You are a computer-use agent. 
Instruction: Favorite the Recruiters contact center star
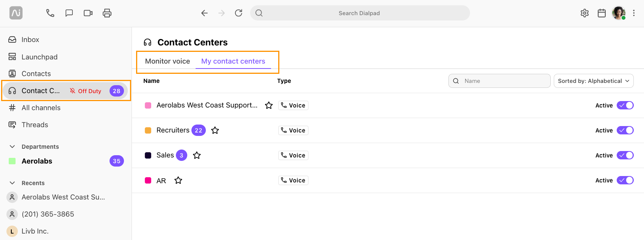click(x=215, y=130)
